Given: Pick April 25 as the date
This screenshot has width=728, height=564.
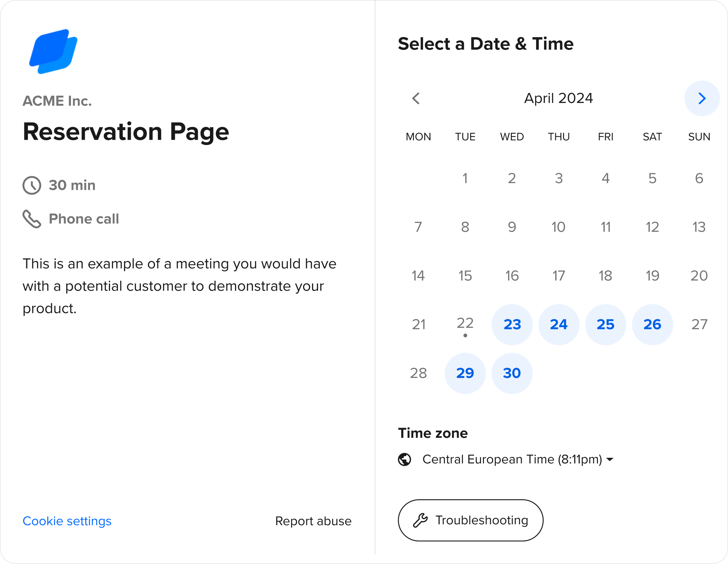Looking at the screenshot, I should pos(605,324).
